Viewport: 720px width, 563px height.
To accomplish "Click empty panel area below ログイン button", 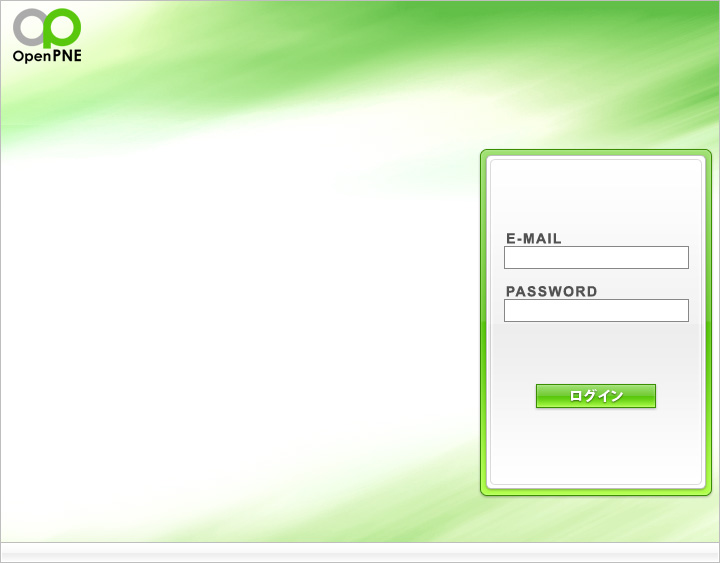I will pos(596,445).
